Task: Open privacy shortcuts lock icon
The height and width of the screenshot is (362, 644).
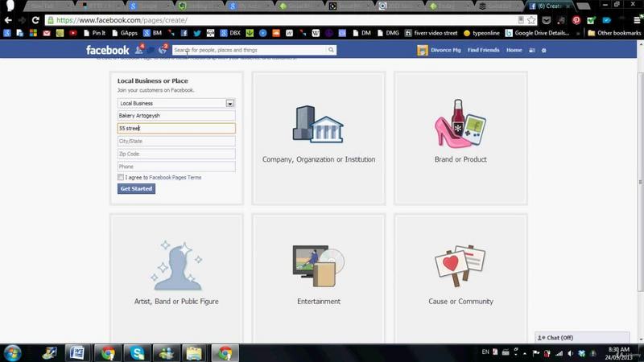Action: (x=532, y=50)
